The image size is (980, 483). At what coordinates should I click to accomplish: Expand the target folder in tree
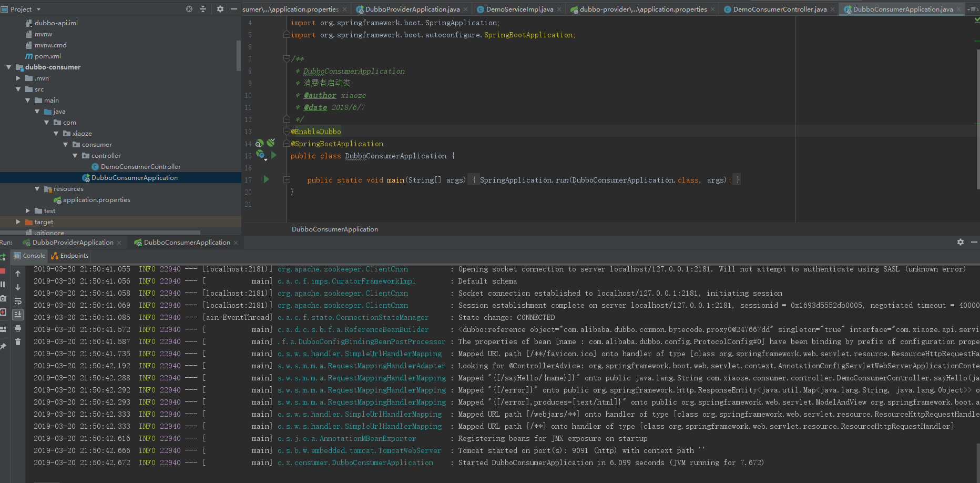point(18,222)
